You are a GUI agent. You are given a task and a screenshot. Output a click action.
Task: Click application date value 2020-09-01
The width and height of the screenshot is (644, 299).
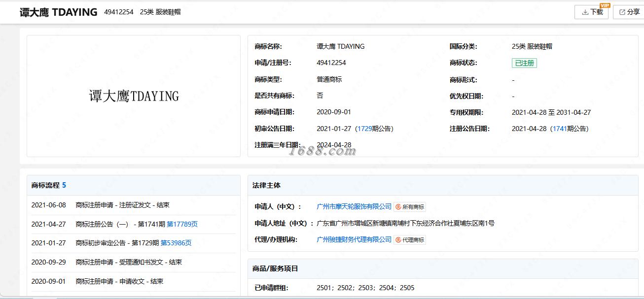[334, 112]
